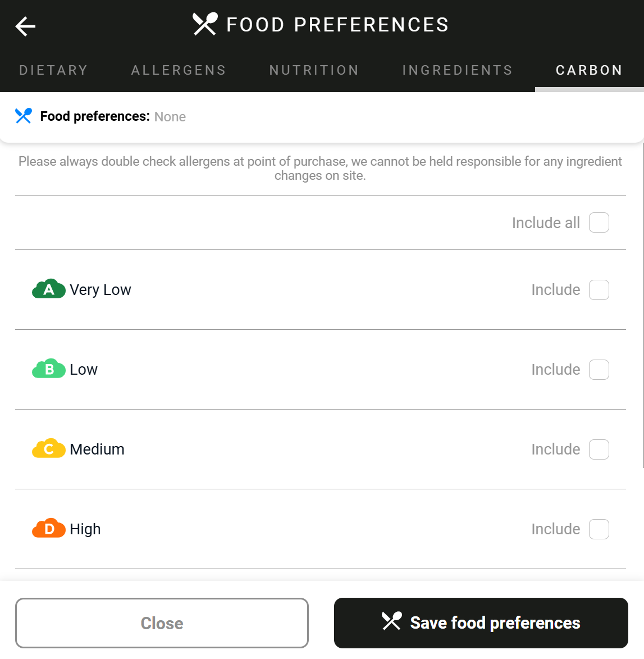
Task: Check the Include box for High
Action: 599,529
